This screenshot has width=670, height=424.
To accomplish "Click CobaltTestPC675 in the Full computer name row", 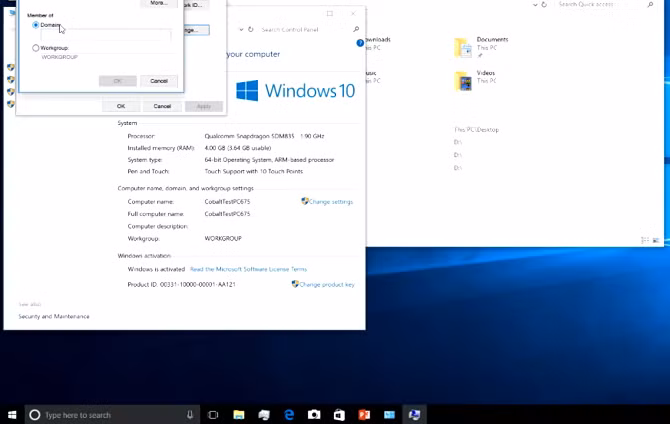I will point(227,214).
